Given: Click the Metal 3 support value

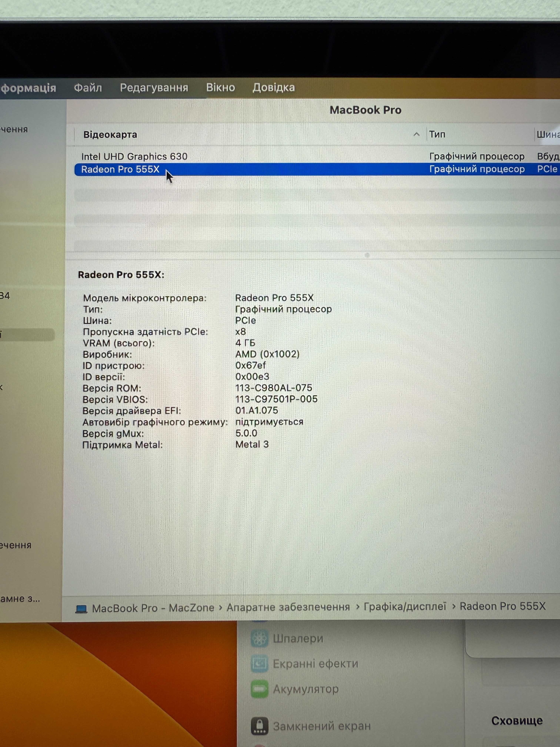Looking at the screenshot, I should (x=252, y=444).
